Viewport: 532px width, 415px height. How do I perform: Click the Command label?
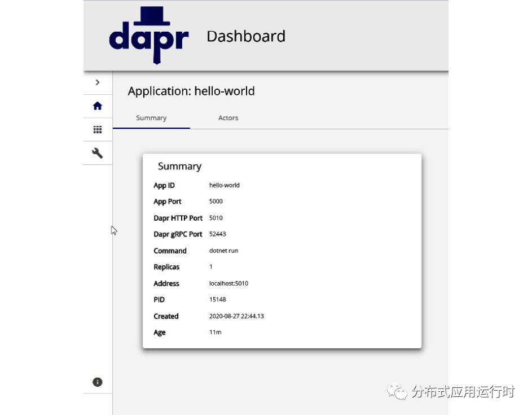(170, 251)
